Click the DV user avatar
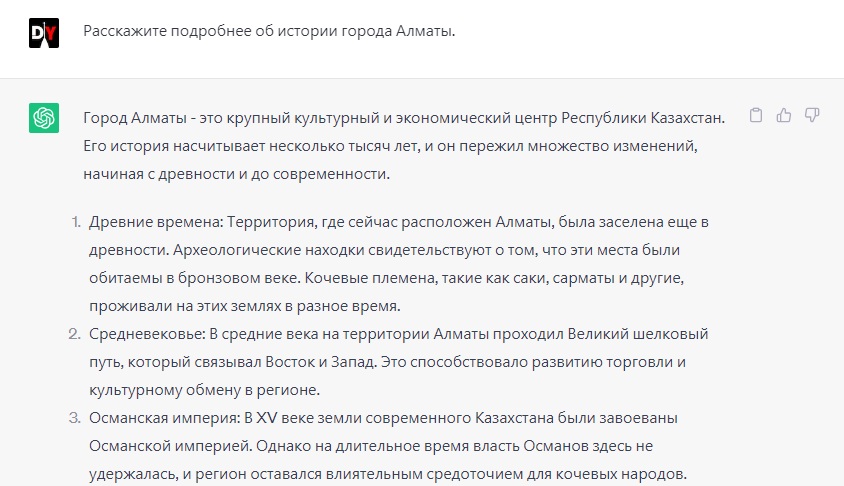Image resolution: width=844 pixels, height=486 pixels. point(44,33)
